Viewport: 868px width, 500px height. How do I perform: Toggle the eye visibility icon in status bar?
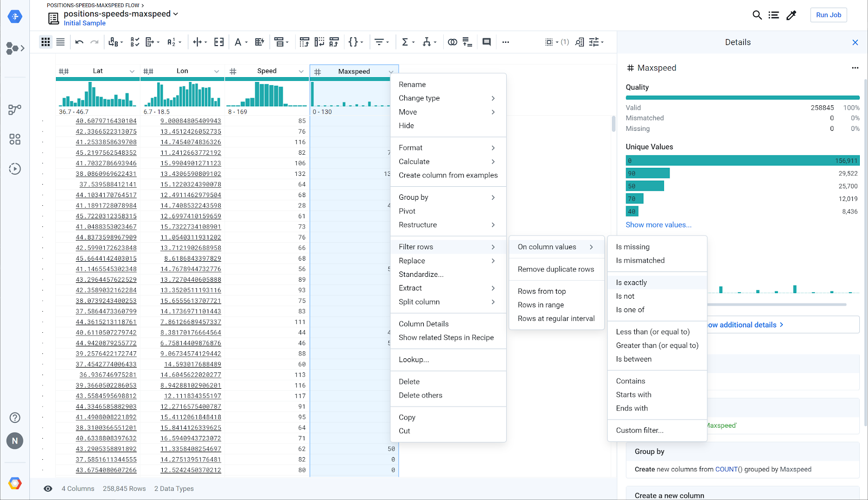click(48, 489)
